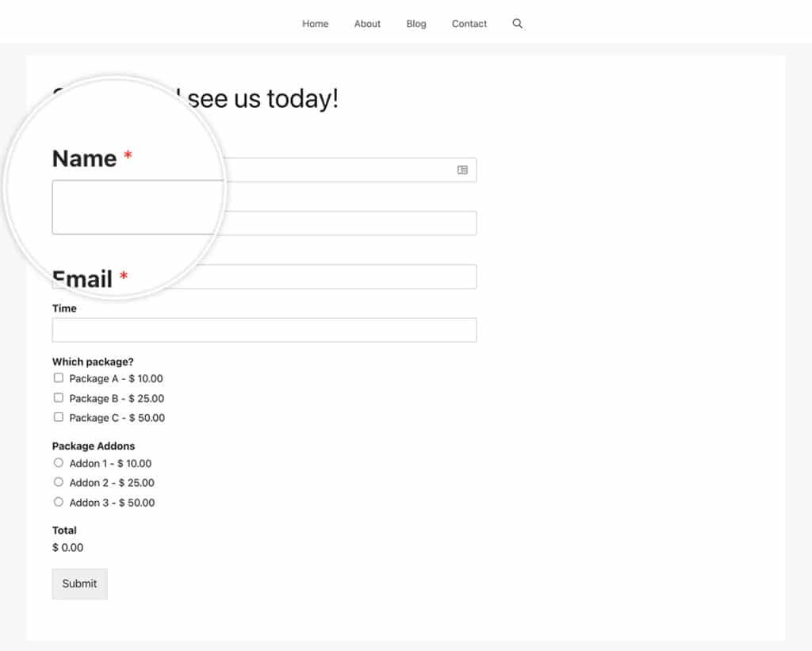Click the Addon 1 label text

click(x=110, y=464)
